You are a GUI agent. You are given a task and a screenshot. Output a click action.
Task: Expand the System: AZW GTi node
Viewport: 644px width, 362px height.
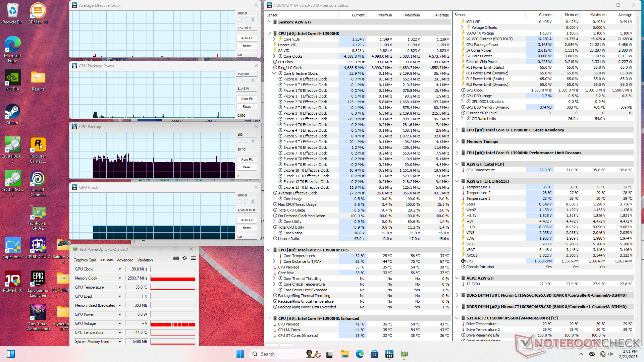point(268,22)
